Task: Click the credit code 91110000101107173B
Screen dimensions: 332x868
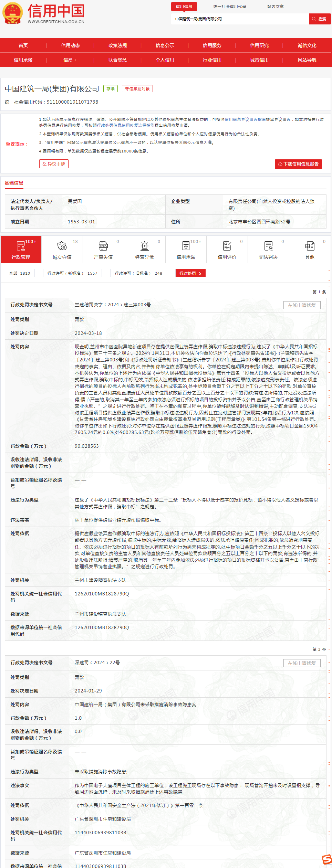Action: (x=73, y=102)
